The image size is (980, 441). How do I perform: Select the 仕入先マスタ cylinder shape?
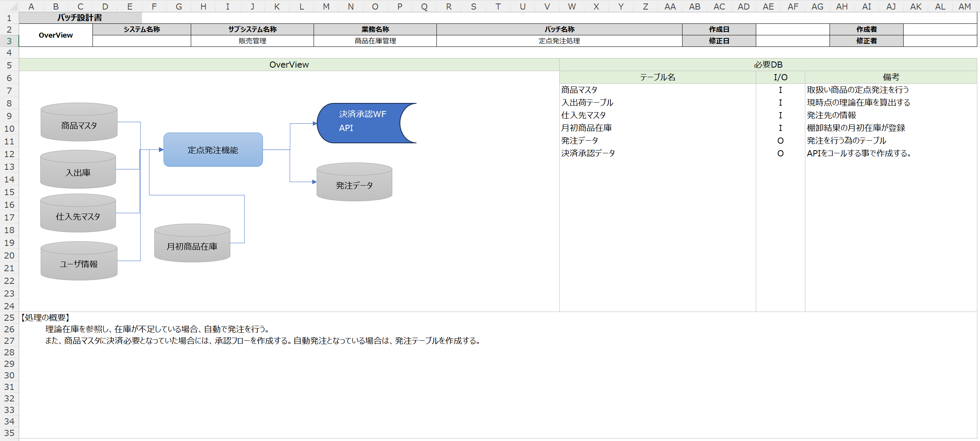[78, 216]
